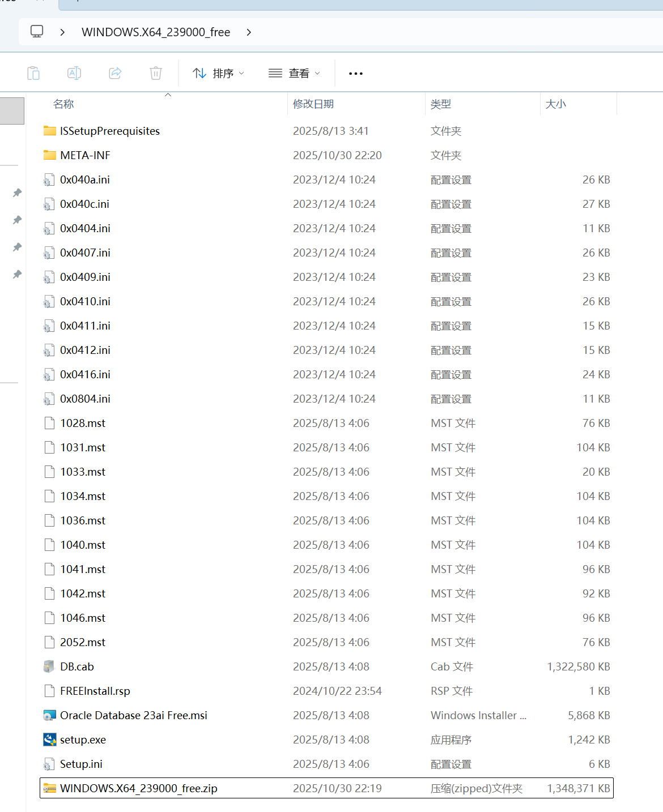This screenshot has width=663, height=812.
Task: Click file name 1033.mst
Action: pos(83,472)
